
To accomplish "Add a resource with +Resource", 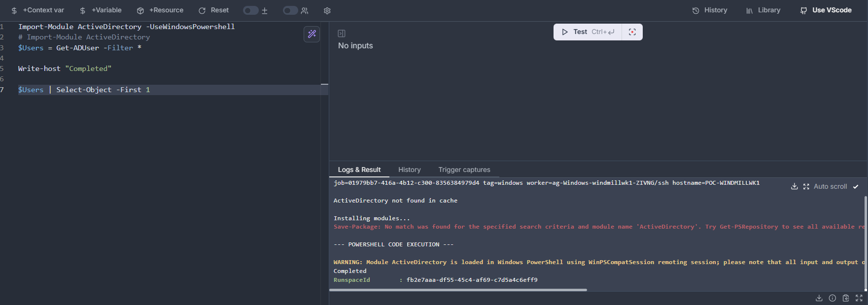I will click(x=160, y=10).
